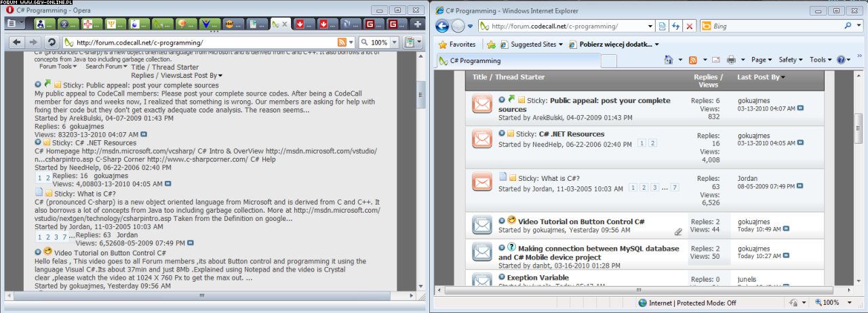Open a new blank tab in IE
This screenshot has width=868, height=313.
click(x=608, y=61)
